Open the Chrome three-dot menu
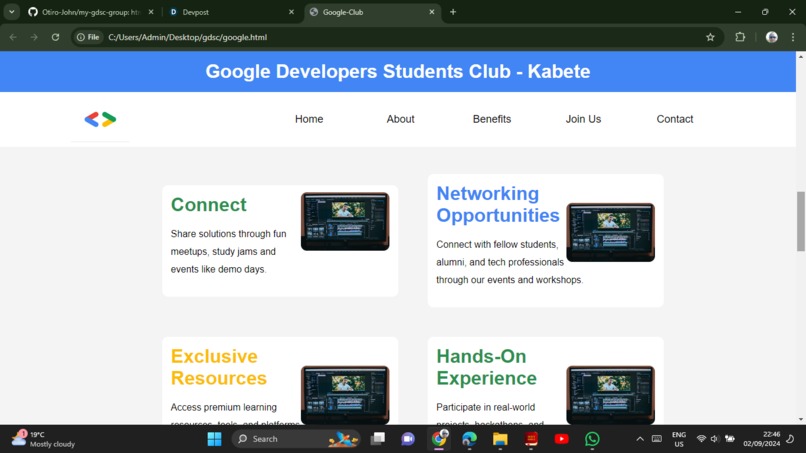The height and width of the screenshot is (453, 806). 793,37
